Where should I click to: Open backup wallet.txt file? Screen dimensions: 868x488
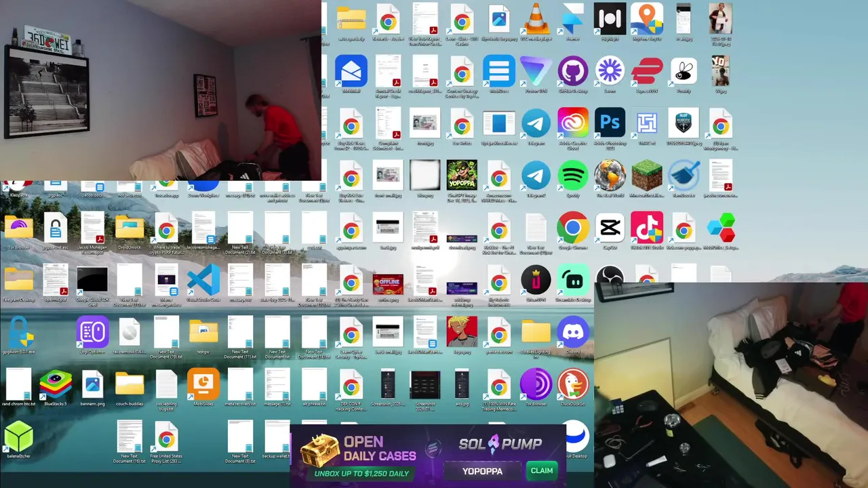pos(277,436)
